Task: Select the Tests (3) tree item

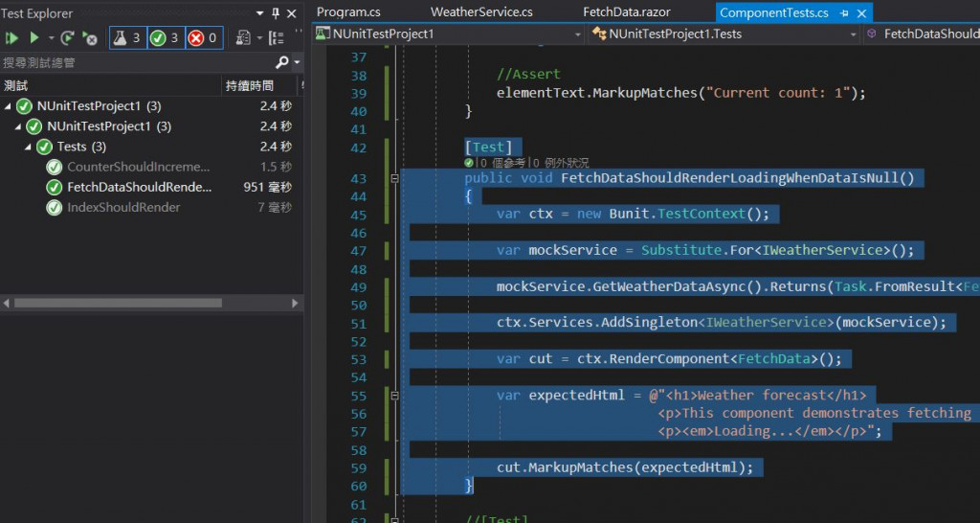Action: point(81,147)
